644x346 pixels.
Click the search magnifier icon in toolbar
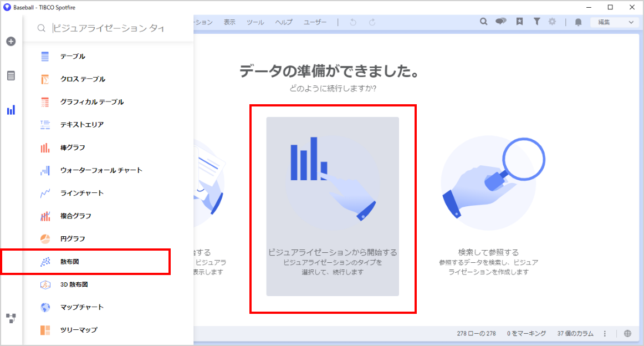click(x=483, y=22)
